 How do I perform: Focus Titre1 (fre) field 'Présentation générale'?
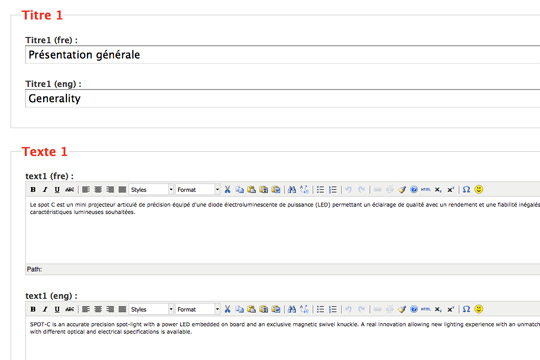pos(282,54)
